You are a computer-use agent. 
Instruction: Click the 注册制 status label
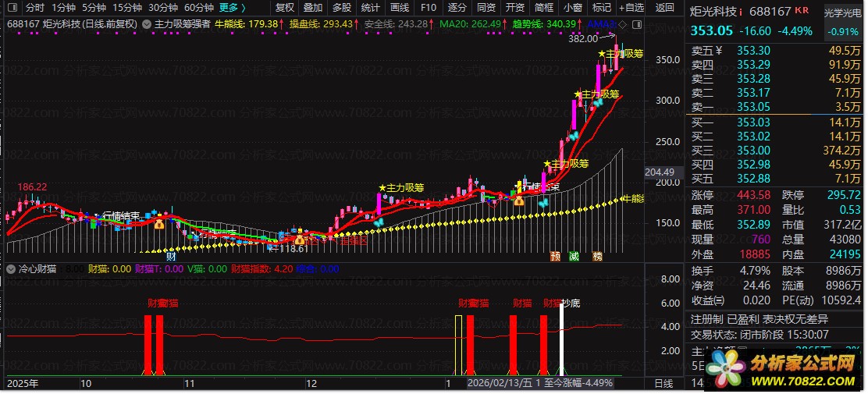[x=706, y=319]
